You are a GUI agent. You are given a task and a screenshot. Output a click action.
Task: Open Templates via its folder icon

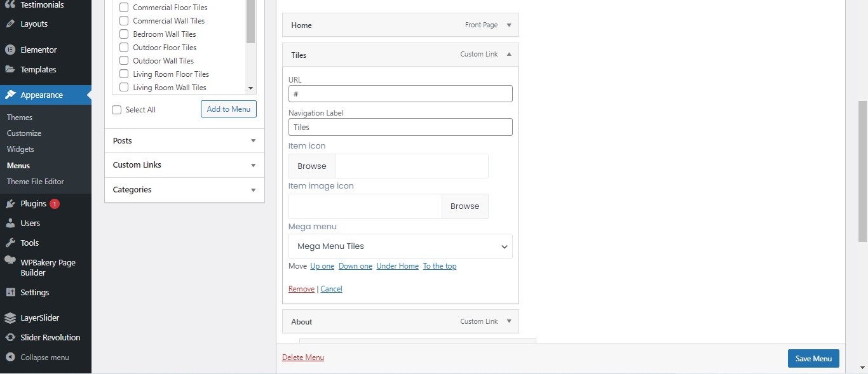coord(10,69)
